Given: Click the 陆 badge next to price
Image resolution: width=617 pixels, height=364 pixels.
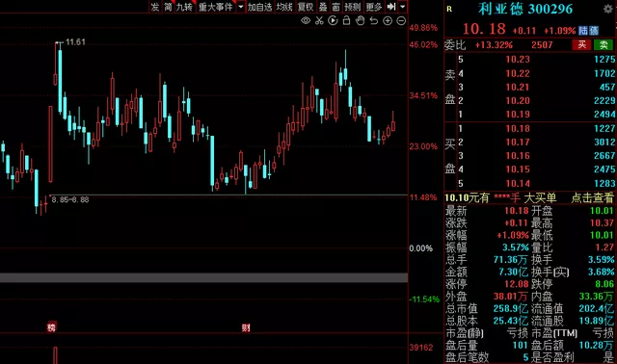Looking at the screenshot, I should coord(583,30).
